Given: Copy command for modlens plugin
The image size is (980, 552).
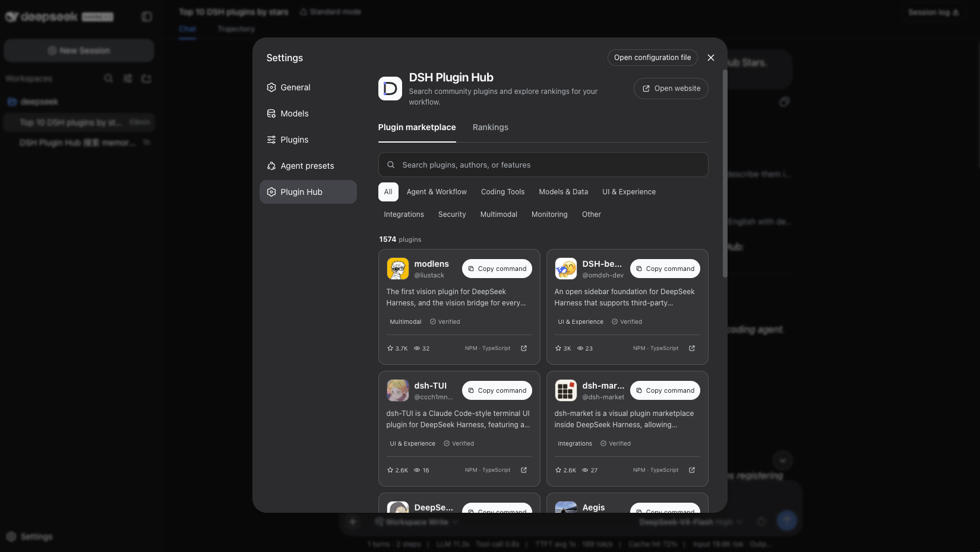Looking at the screenshot, I should (x=497, y=269).
